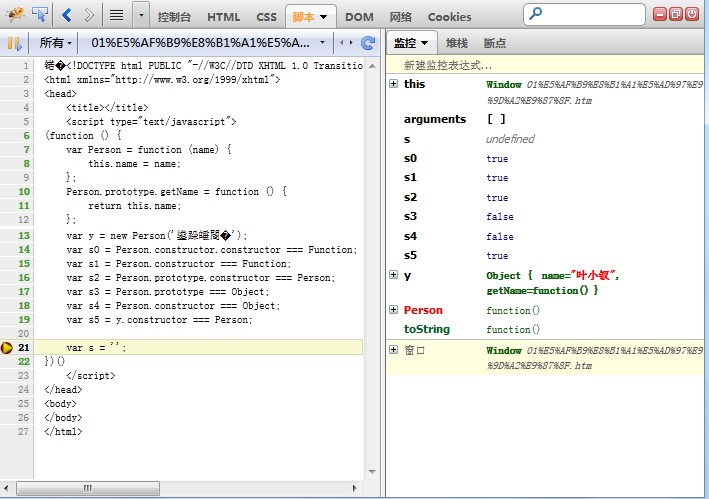
Task: Switch to the Cookies panel tab
Action: 449,17
